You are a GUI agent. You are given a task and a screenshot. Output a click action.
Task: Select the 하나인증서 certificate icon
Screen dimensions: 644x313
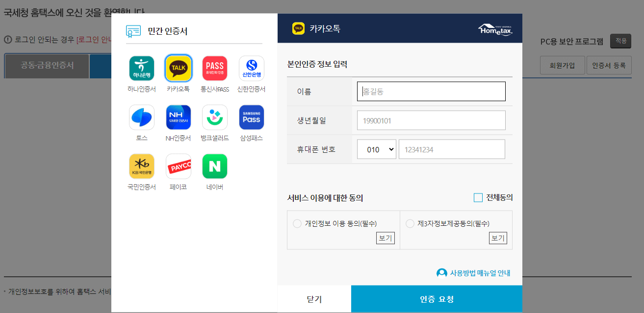141,69
